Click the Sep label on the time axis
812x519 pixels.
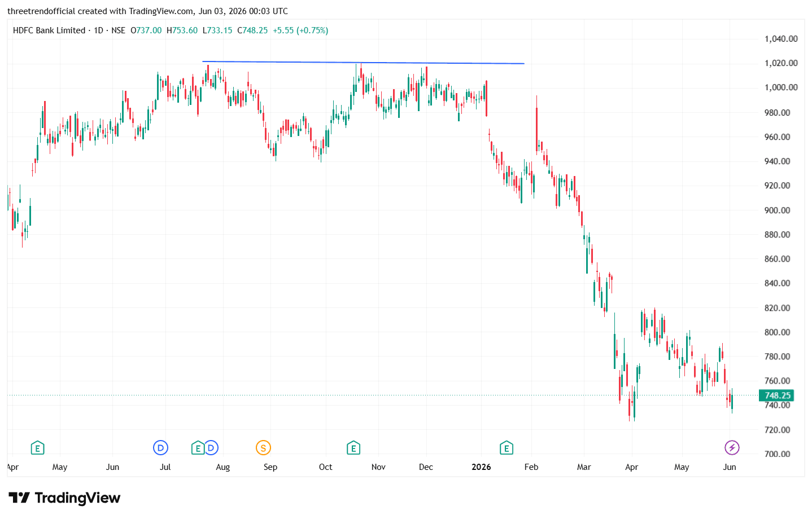coord(270,467)
